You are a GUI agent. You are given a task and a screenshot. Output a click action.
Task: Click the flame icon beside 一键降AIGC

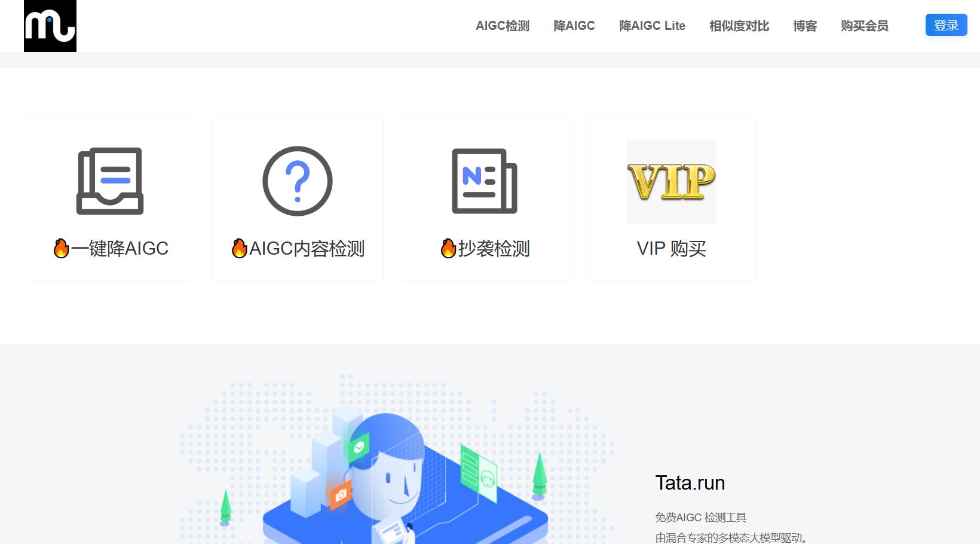(x=61, y=248)
